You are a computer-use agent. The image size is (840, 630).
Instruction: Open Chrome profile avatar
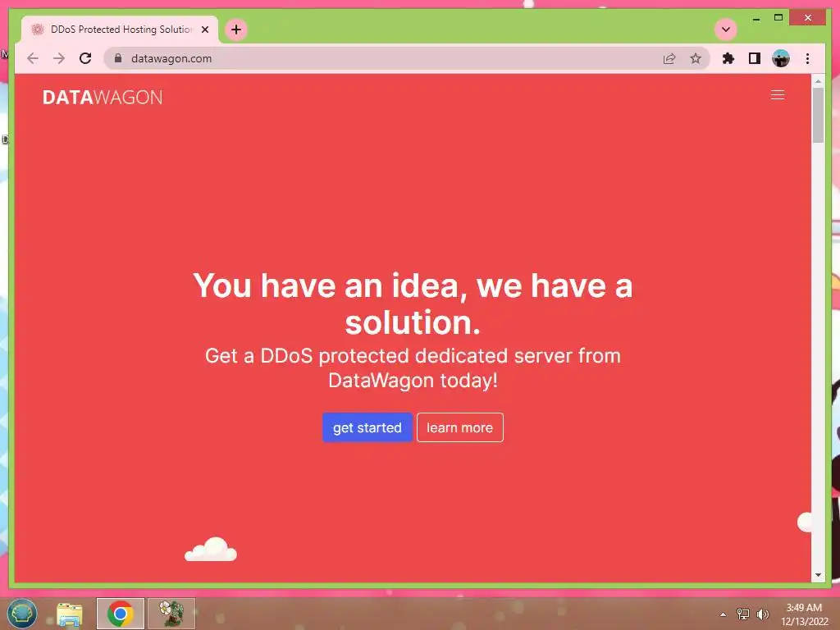(x=781, y=58)
